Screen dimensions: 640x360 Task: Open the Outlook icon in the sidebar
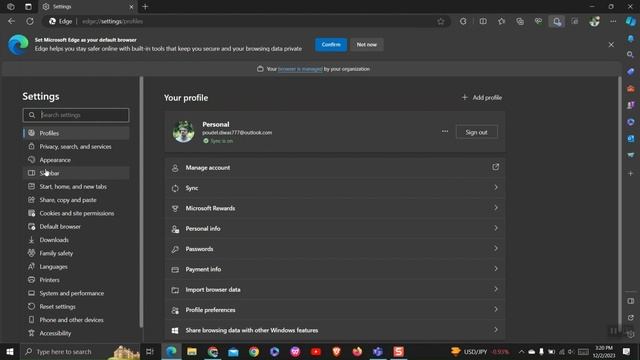pyautogui.click(x=631, y=139)
